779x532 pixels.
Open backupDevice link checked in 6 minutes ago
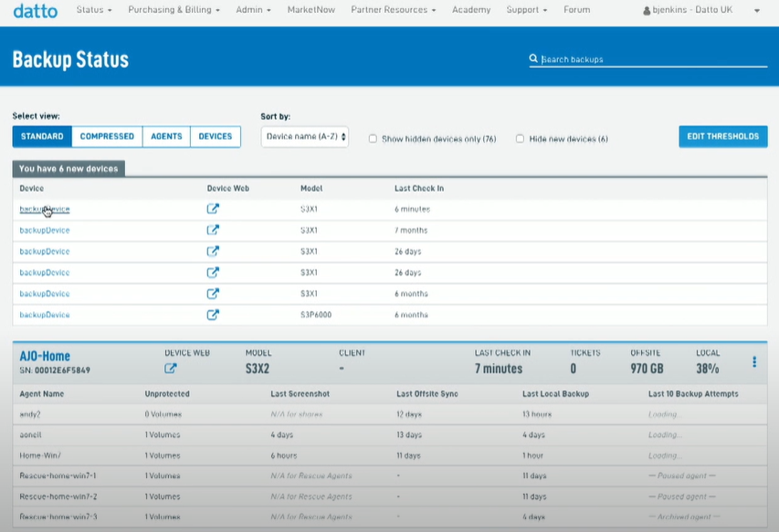(45, 209)
